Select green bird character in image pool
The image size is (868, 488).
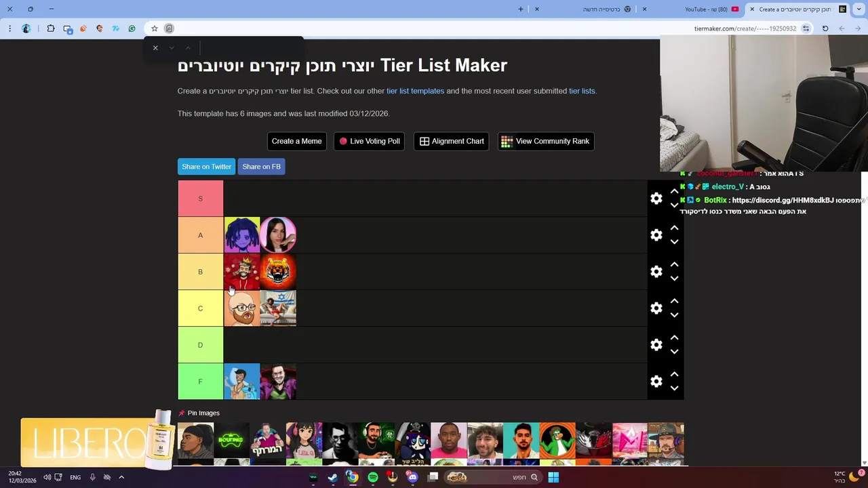[557, 441]
